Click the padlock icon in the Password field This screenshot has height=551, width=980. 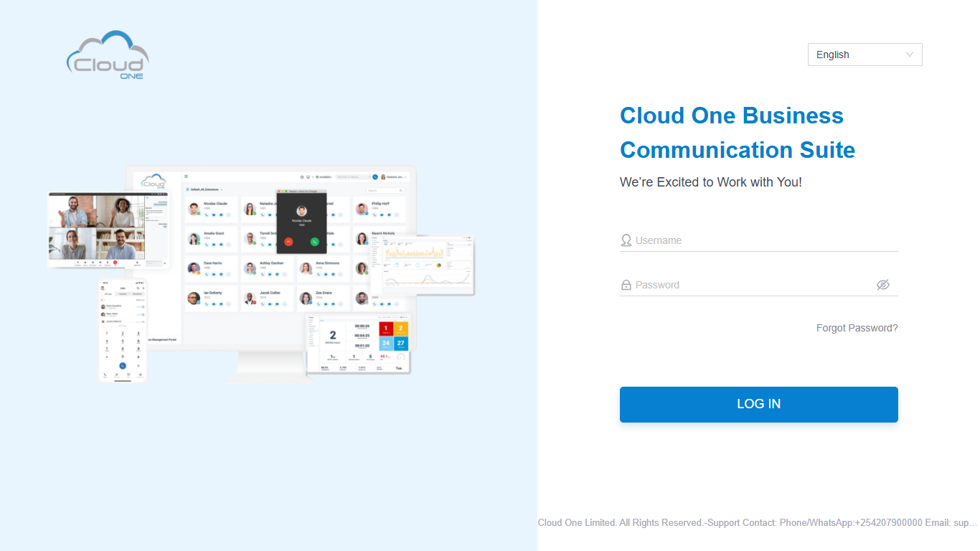coord(625,285)
